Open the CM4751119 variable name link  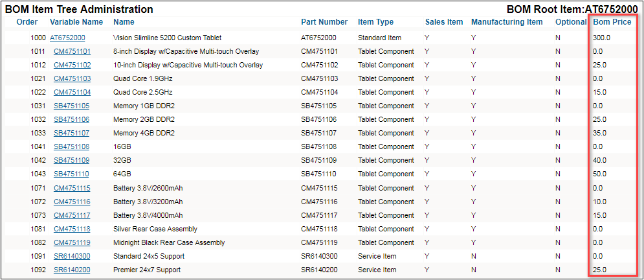72,243
